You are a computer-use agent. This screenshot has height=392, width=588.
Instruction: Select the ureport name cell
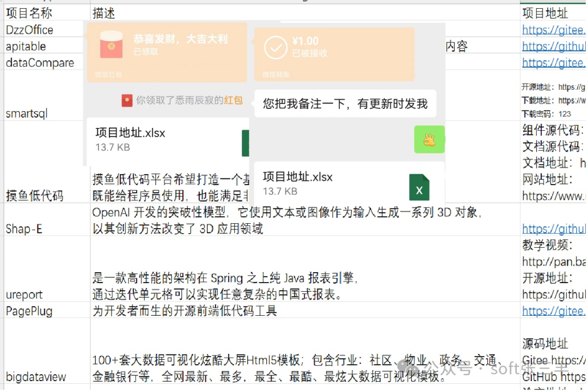click(47, 269)
